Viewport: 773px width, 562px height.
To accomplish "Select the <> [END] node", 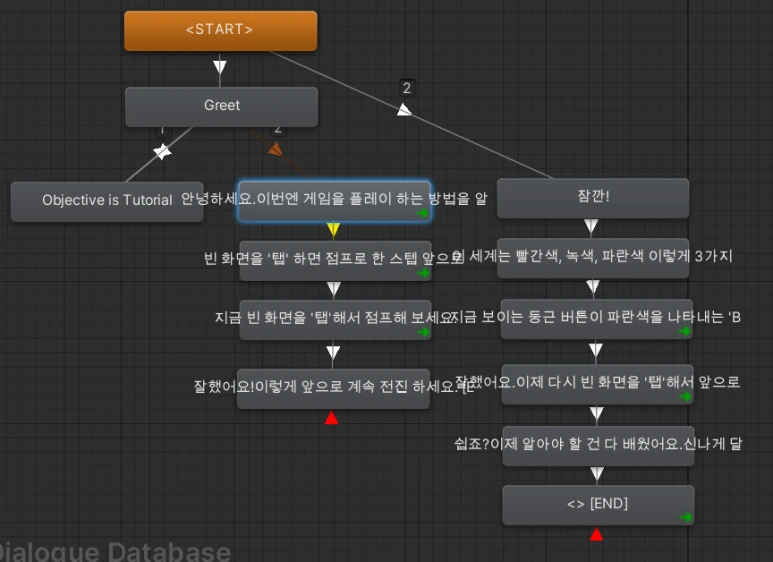I will pos(598,505).
